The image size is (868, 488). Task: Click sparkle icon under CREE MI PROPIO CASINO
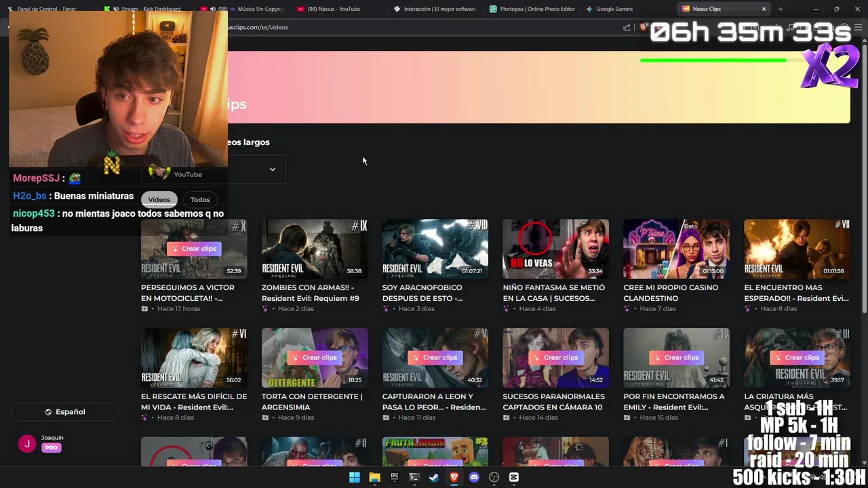tap(627, 309)
